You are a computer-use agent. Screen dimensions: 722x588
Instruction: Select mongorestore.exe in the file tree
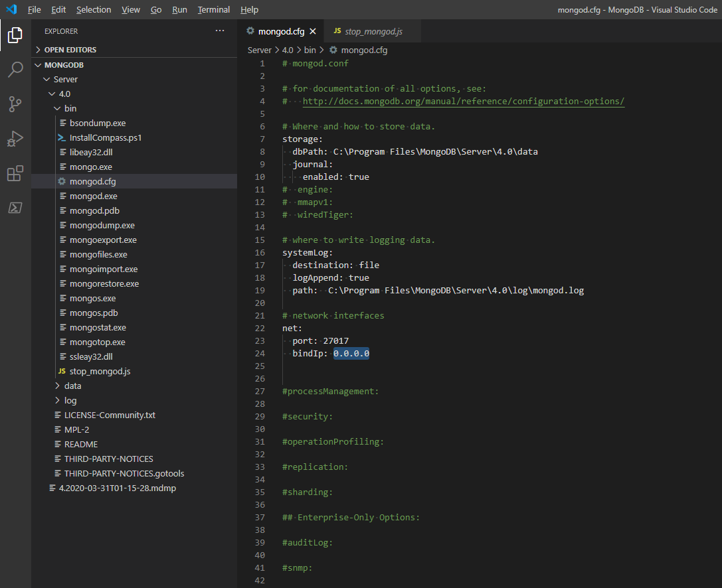click(x=134, y=283)
